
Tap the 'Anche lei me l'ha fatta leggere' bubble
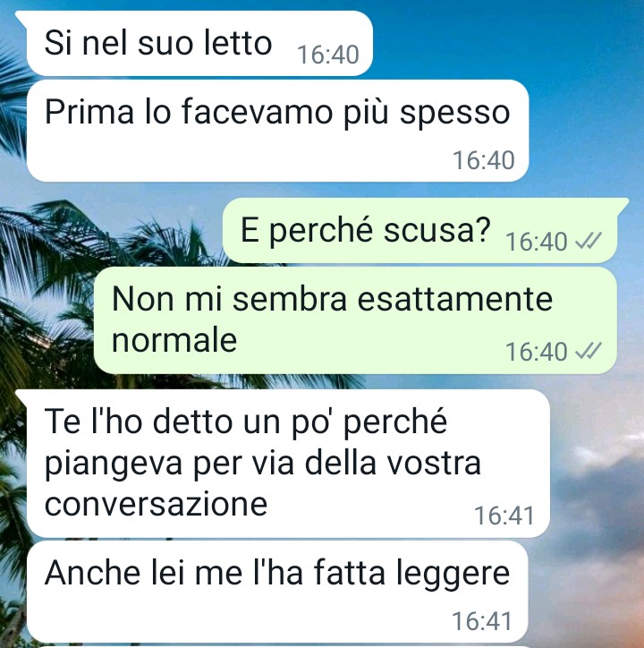pyautogui.click(x=277, y=593)
